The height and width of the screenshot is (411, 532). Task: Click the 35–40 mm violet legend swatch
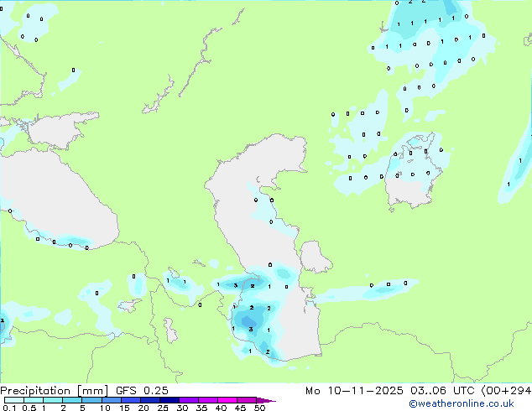pyautogui.click(x=208, y=400)
